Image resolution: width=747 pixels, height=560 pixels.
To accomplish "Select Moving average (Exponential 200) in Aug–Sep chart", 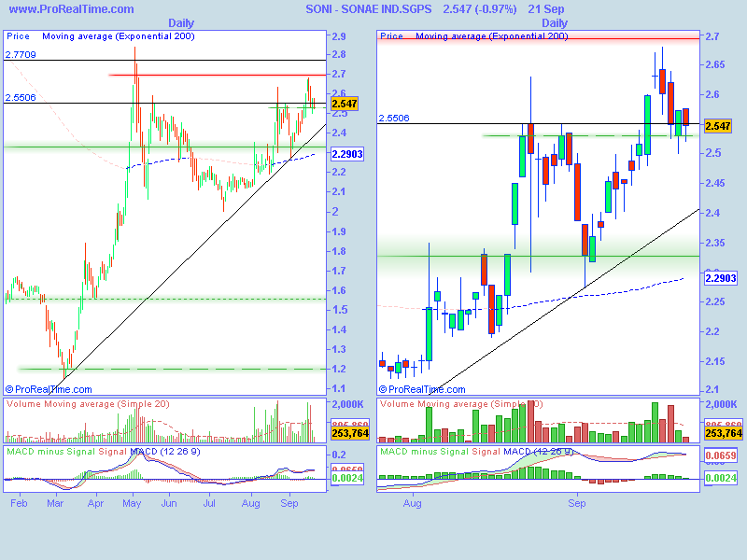I will click(492, 36).
